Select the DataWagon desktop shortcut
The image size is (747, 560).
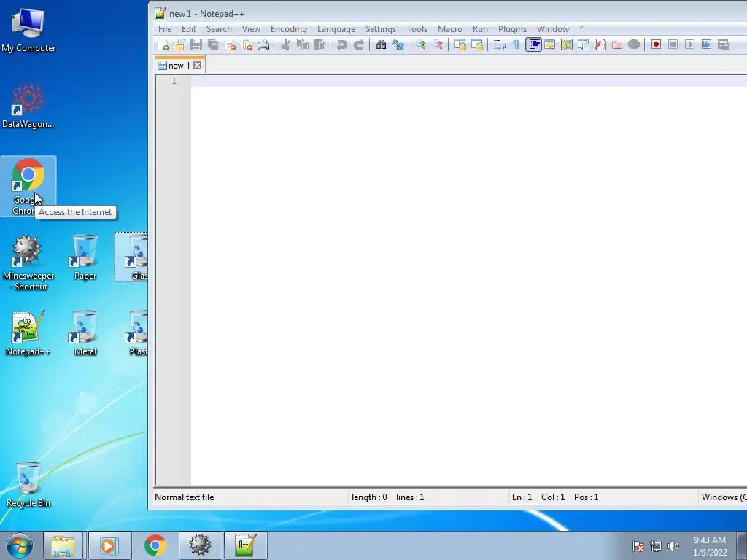tap(28, 106)
